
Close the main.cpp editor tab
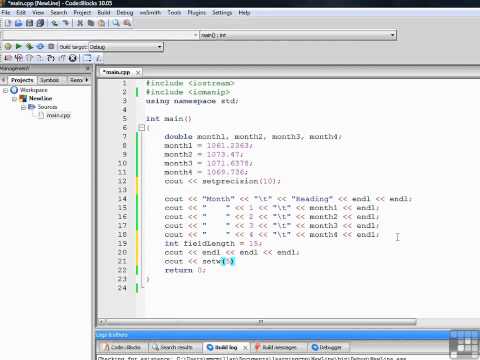138,72
